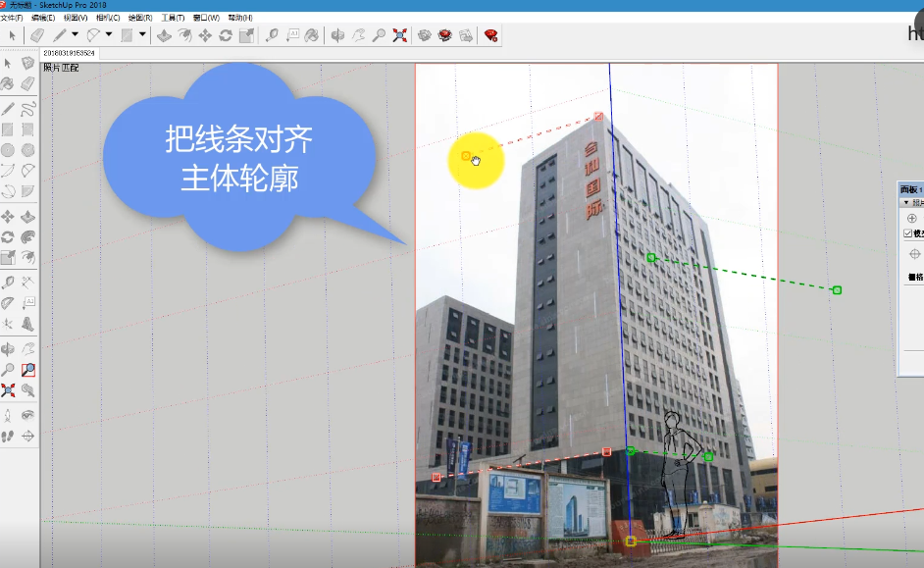Click the Send to LayOut icon
924x568 pixels.
466,35
